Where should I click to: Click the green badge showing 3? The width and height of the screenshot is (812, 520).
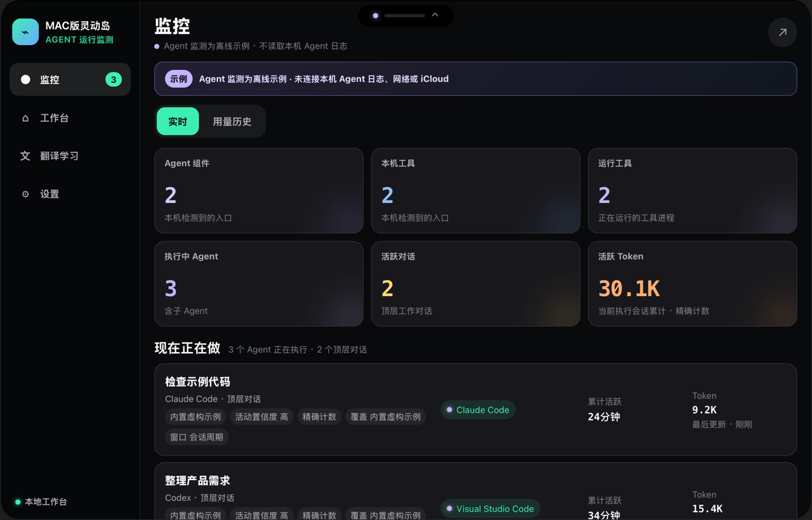114,79
